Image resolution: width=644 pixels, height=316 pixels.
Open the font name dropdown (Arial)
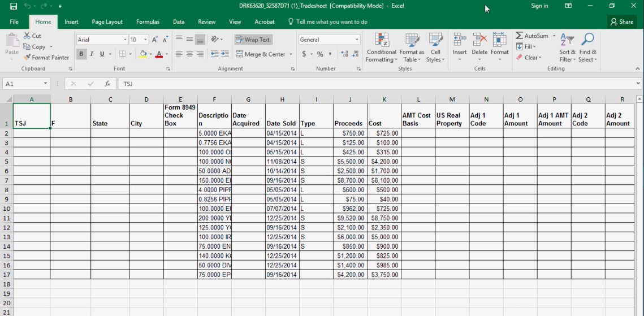coord(125,40)
